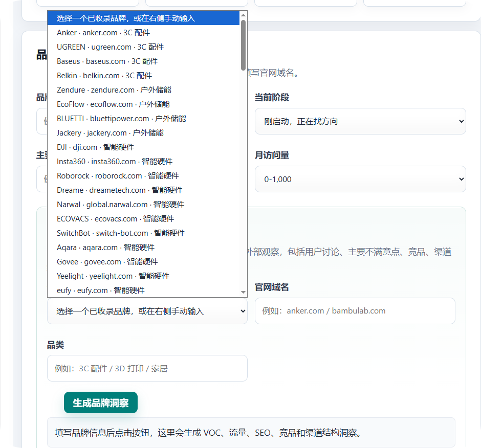
Task: Choose EcoFlow · ecoflow.com option
Action: pos(143,104)
